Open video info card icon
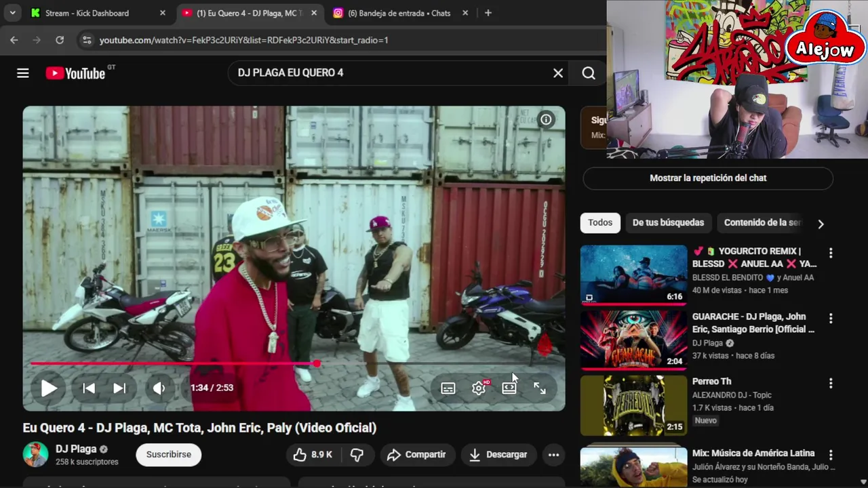The image size is (868, 488). click(546, 120)
